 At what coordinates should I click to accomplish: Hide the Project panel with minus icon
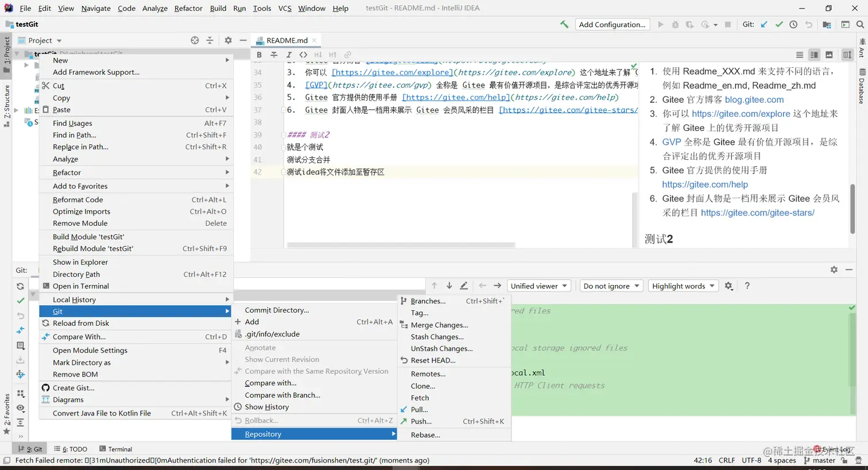[243, 40]
